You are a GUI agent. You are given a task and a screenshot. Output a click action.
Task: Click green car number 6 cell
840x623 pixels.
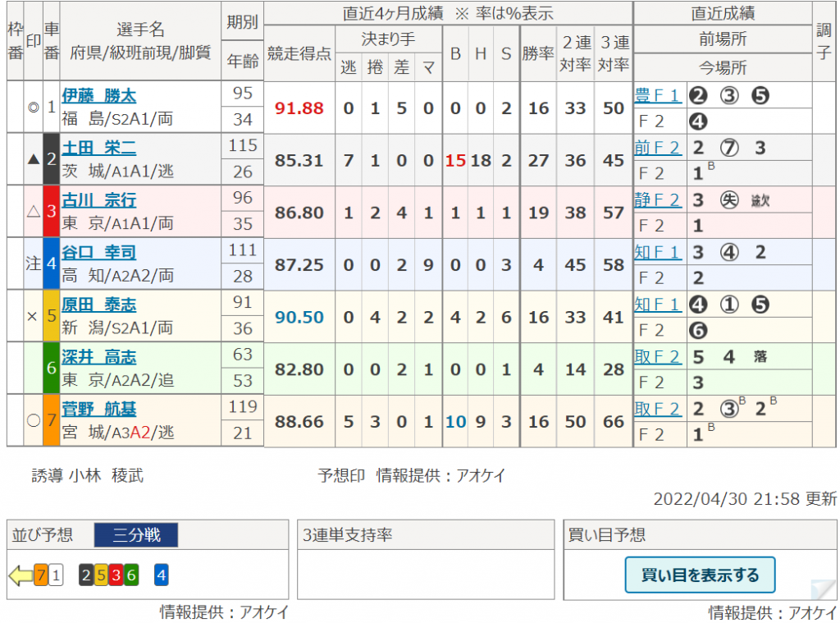52,369
